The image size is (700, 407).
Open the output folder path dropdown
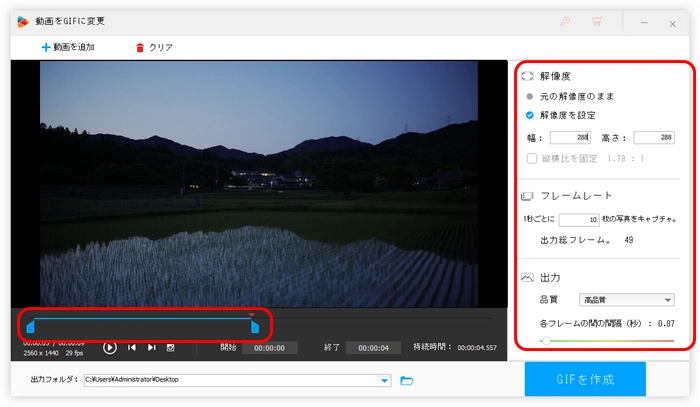point(385,380)
